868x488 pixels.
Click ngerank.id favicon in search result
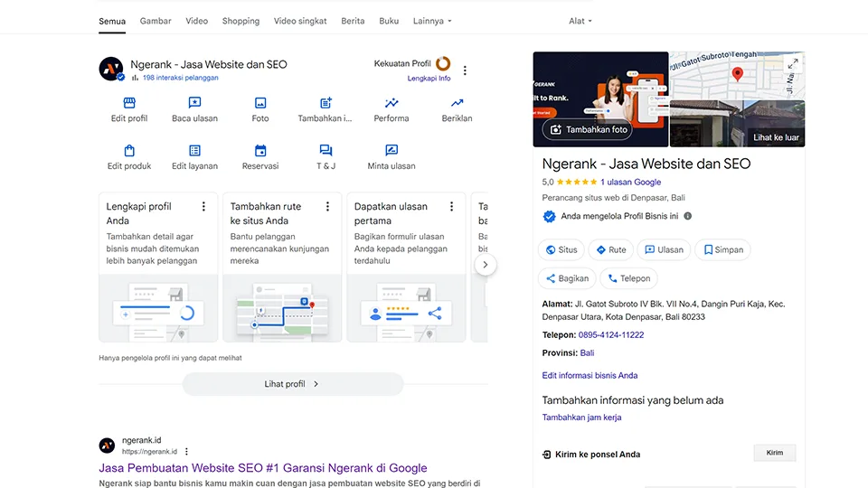pos(107,445)
